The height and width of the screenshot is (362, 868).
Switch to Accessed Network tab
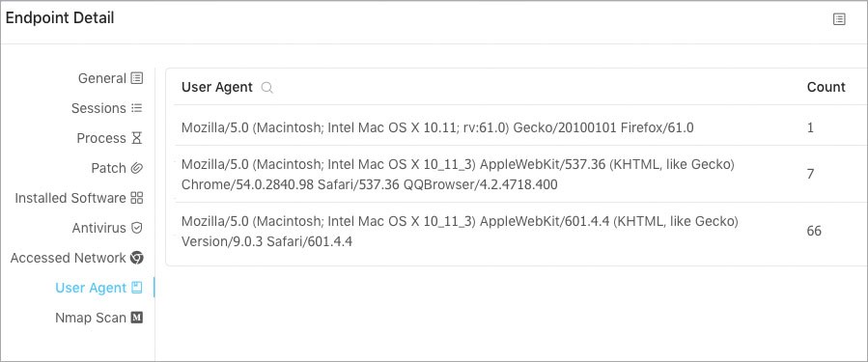click(77, 258)
